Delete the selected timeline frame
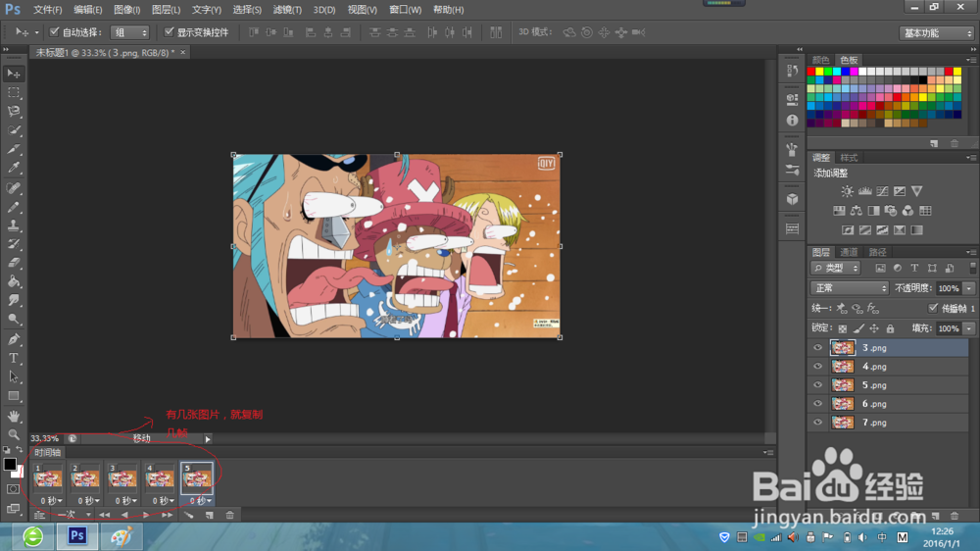This screenshot has width=980, height=551. [230, 515]
